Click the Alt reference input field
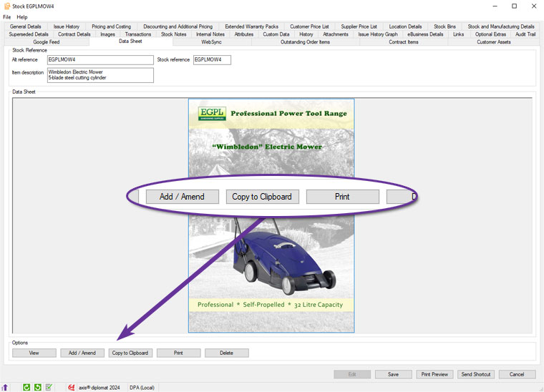This screenshot has width=544, height=392. point(100,60)
